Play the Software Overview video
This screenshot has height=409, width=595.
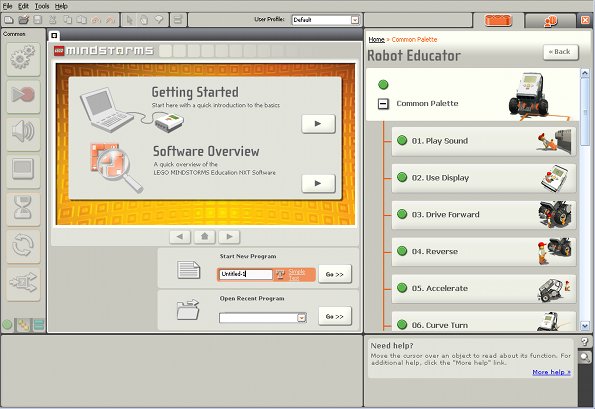318,183
